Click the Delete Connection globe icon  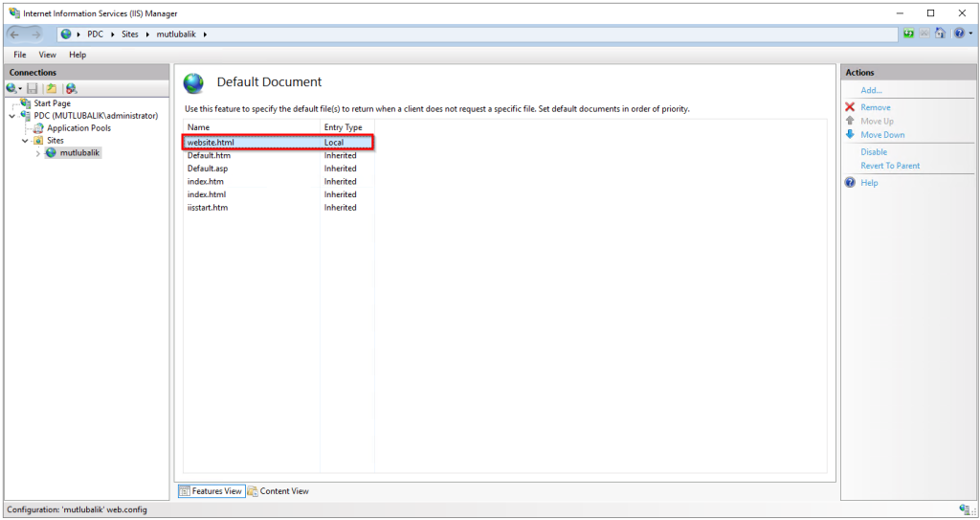[x=71, y=89]
